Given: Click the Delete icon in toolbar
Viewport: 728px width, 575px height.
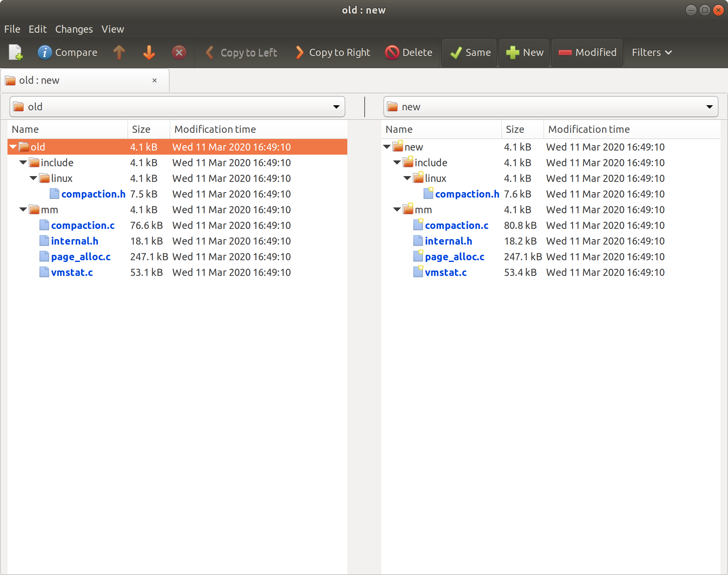Looking at the screenshot, I should click(x=391, y=52).
